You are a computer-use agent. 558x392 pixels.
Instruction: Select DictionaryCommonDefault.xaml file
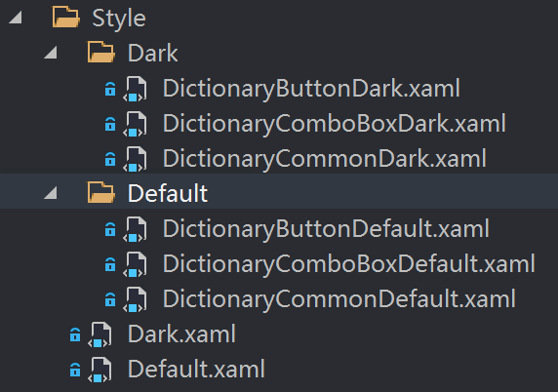pyautogui.click(x=339, y=299)
